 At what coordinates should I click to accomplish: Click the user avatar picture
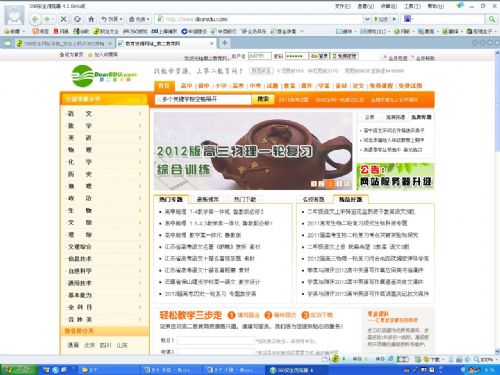pos(14,15)
